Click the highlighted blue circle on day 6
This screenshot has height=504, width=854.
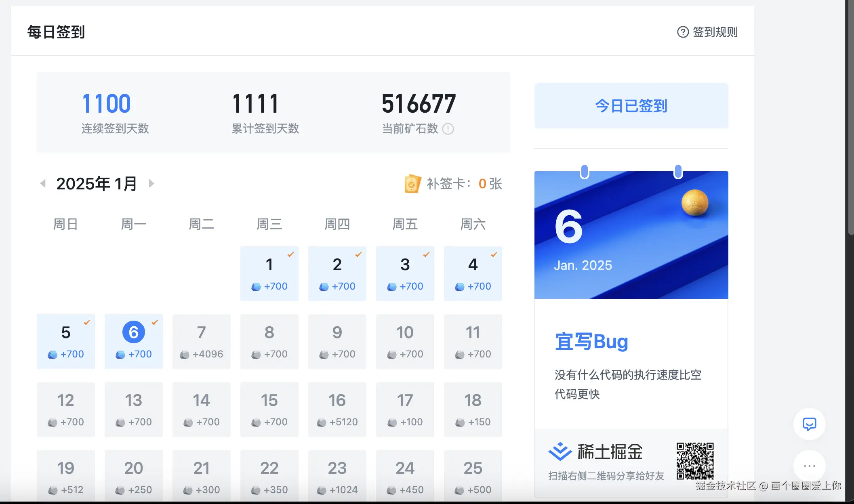pos(133,332)
